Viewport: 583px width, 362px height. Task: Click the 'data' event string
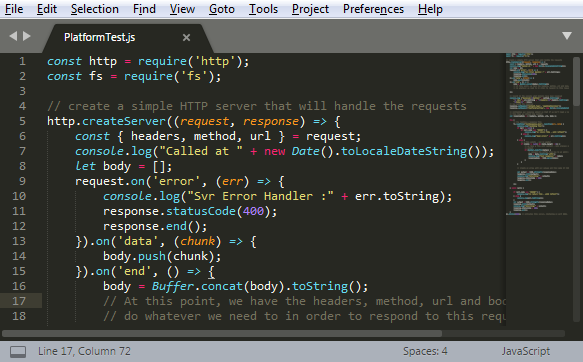(138, 242)
